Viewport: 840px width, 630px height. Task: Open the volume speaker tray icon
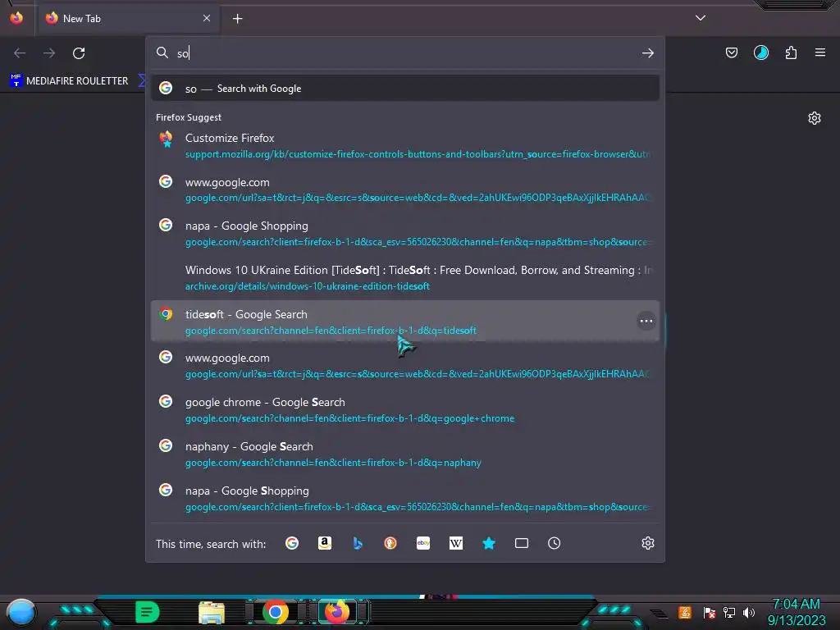click(749, 612)
